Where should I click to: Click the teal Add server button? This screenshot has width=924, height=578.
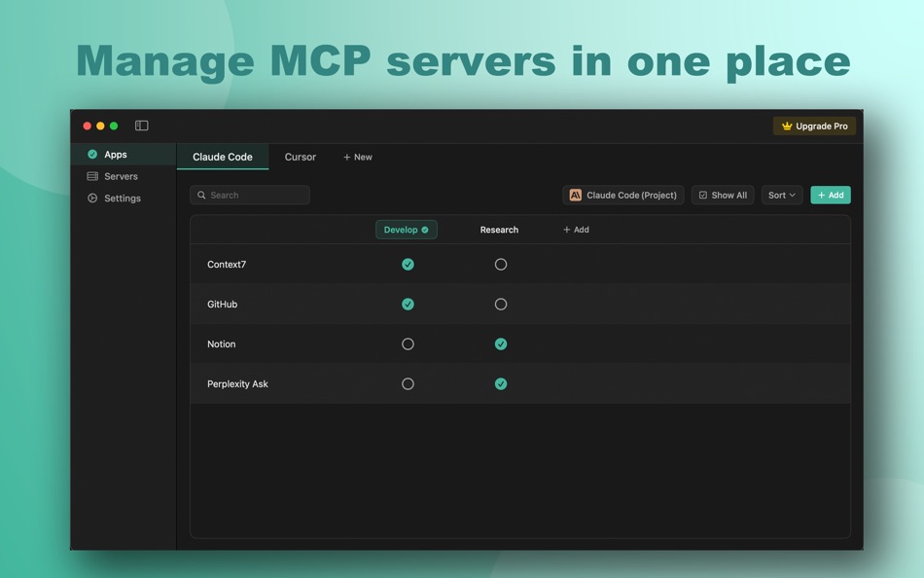831,196
